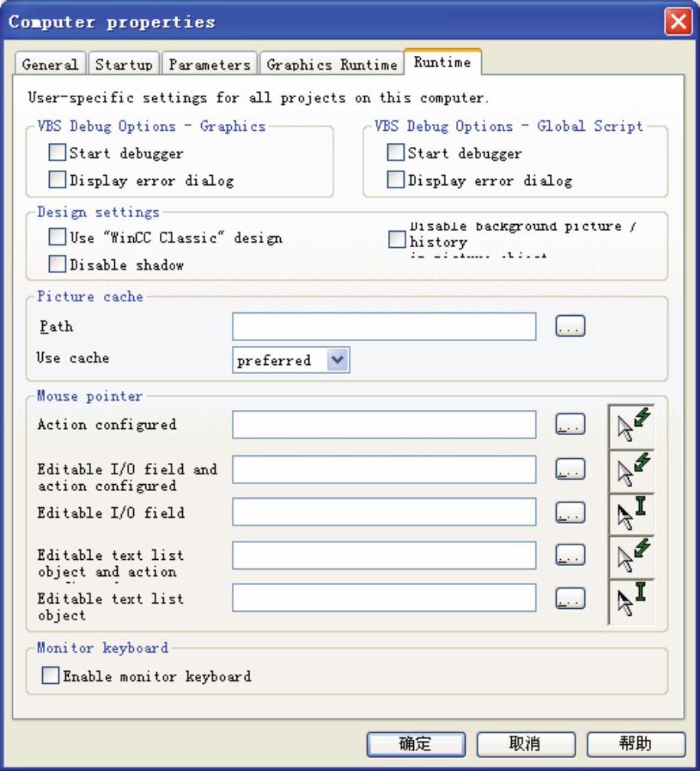Image resolution: width=700 pixels, height=771 pixels.
Task: Enable monitor keyboard checkbox
Action: click(50, 675)
